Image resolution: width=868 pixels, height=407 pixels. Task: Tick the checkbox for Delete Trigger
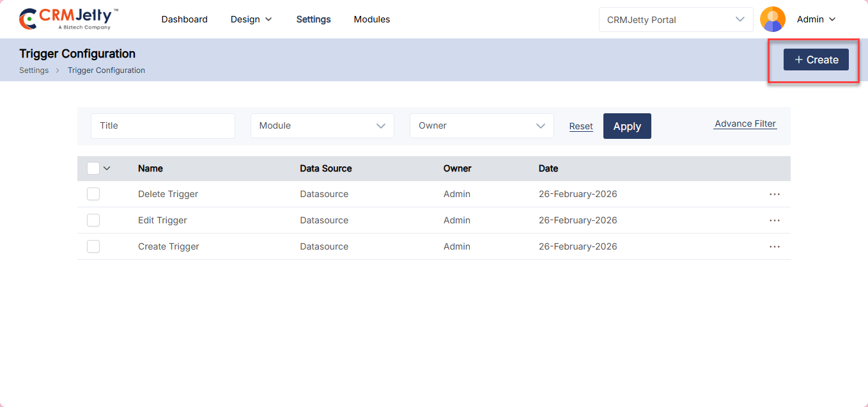[x=93, y=194]
